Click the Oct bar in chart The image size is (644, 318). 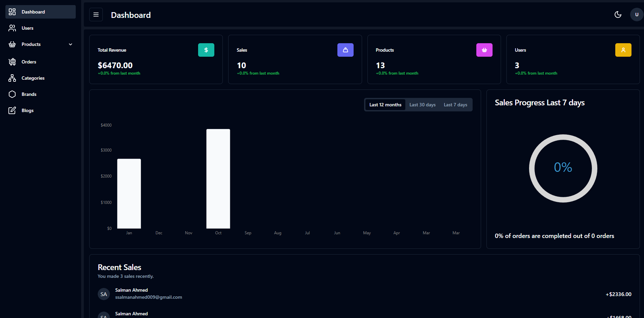pyautogui.click(x=218, y=179)
